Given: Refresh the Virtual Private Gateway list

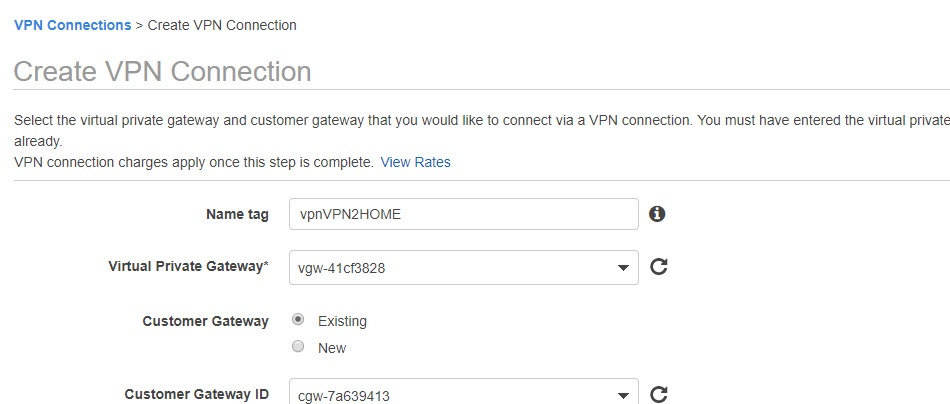Looking at the screenshot, I should [x=659, y=267].
